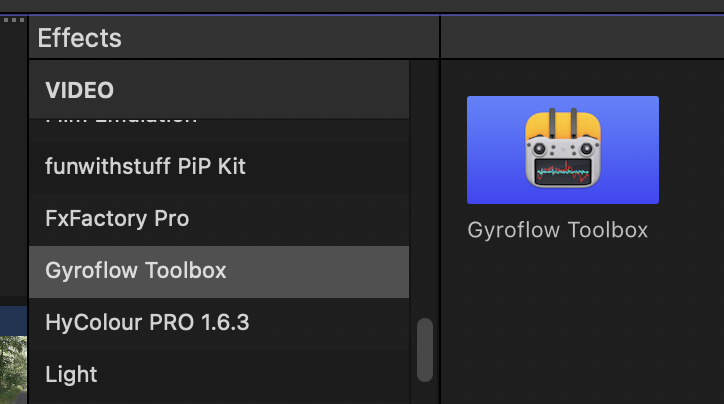Viewport: 724px width, 404px height.
Task: Pick the partially hidden Film Emulation category
Action: (121, 121)
